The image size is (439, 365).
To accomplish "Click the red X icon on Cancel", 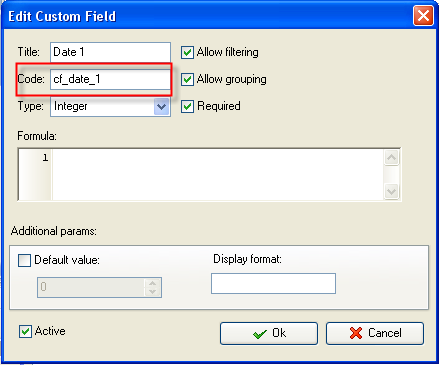I will [x=356, y=333].
